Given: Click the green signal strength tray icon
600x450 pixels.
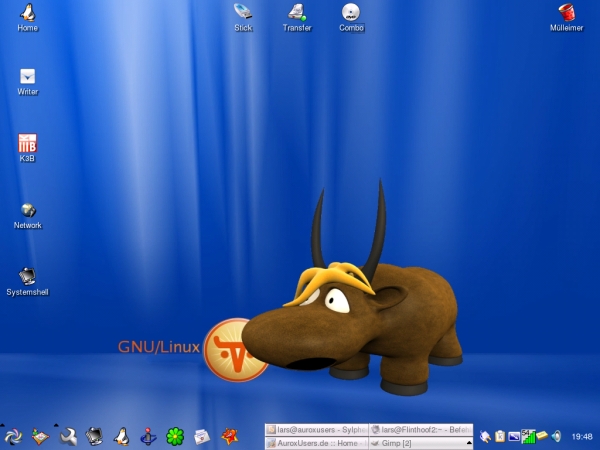Looking at the screenshot, I should (528, 437).
